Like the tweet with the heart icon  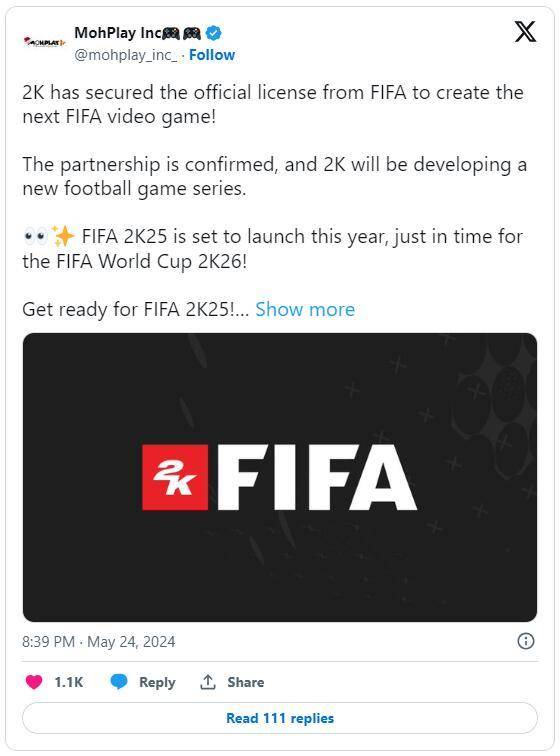[x=34, y=682]
